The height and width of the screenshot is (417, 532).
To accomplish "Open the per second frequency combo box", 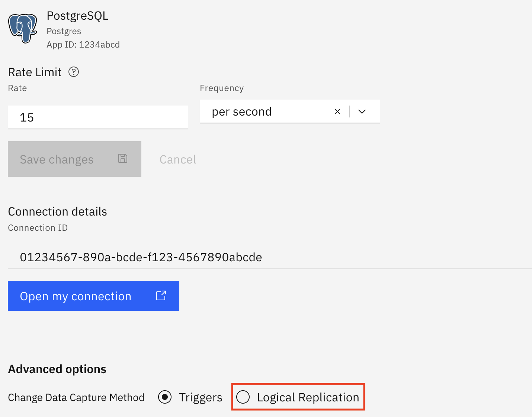I will 289,111.
